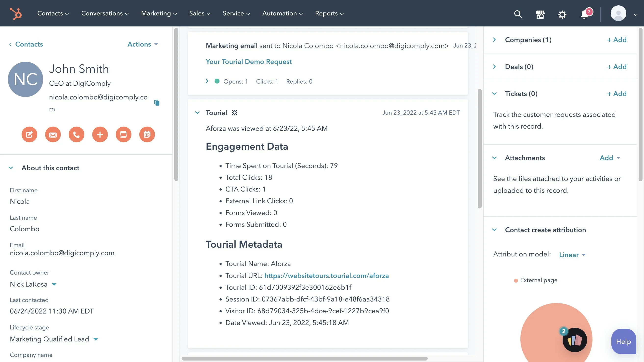This screenshot has width=644, height=362.
Task: Click the plus log activity icon button
Action: tap(100, 134)
